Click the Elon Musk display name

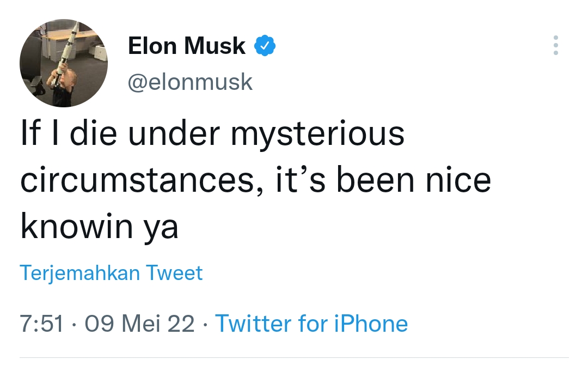pos(186,46)
